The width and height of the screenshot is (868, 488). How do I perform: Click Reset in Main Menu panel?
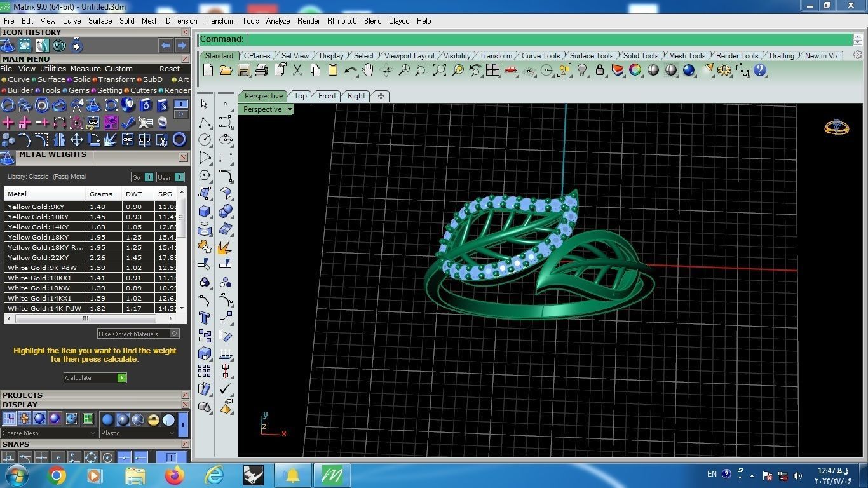(x=170, y=69)
